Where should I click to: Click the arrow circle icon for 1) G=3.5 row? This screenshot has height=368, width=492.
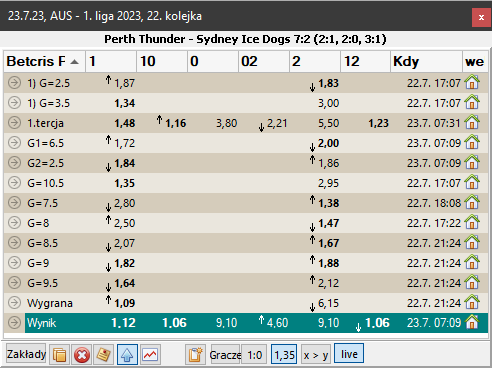[14, 102]
